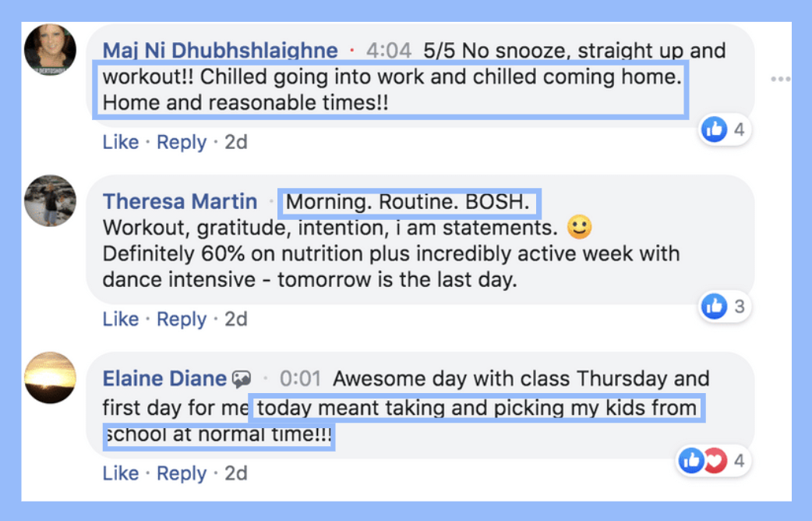
Task: Jump to the 4:04 video timestamp
Action: pyautogui.click(x=389, y=50)
